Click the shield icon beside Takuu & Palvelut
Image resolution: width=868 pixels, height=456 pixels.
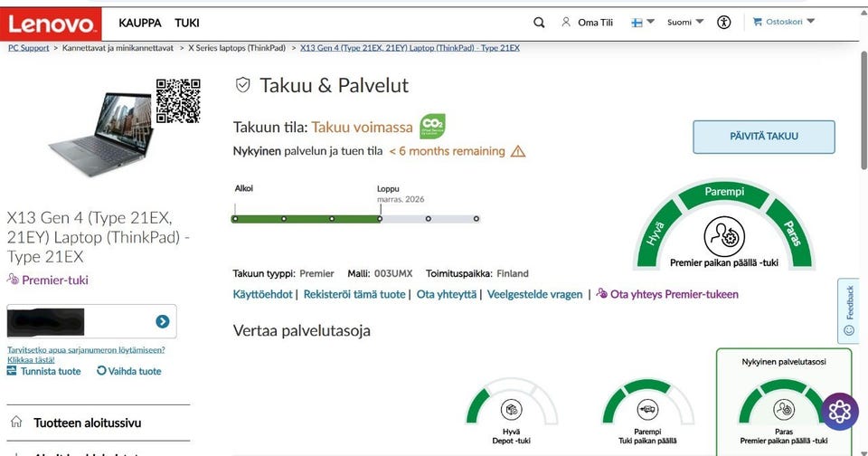(x=242, y=85)
